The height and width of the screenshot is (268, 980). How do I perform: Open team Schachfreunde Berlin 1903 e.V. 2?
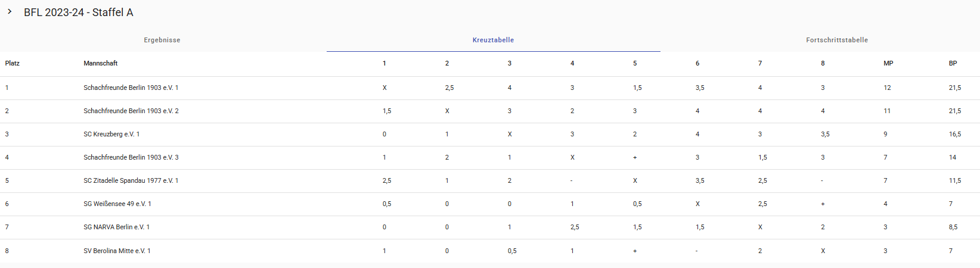(131, 111)
